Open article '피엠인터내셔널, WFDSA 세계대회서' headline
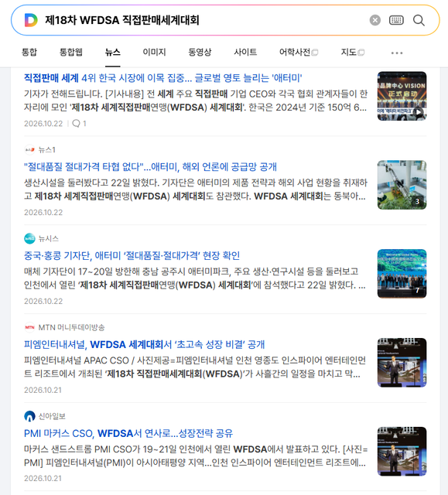448x495 pixels. (144, 344)
